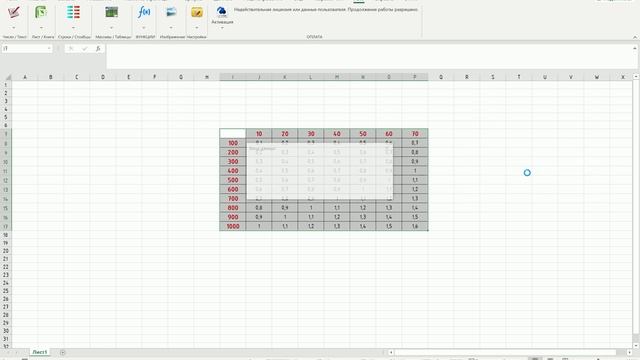The image size is (640, 360).
Task: Select column Q header
Action: tap(441, 77)
